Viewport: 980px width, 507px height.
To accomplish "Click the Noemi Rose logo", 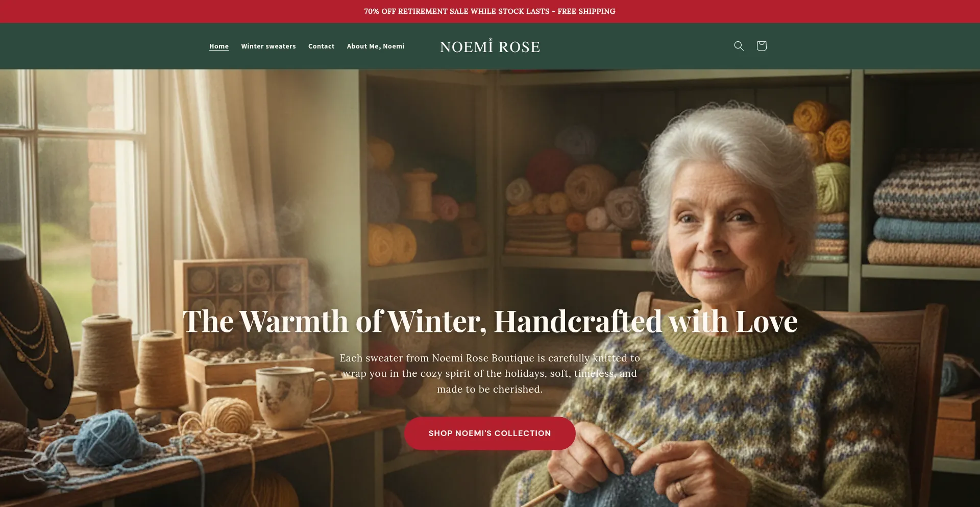I will (x=490, y=46).
